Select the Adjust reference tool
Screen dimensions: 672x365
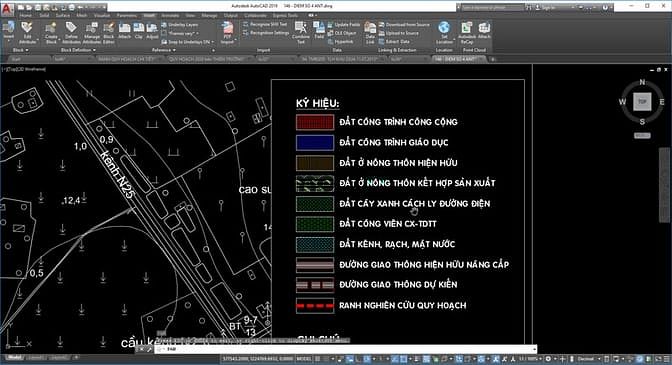click(152, 31)
